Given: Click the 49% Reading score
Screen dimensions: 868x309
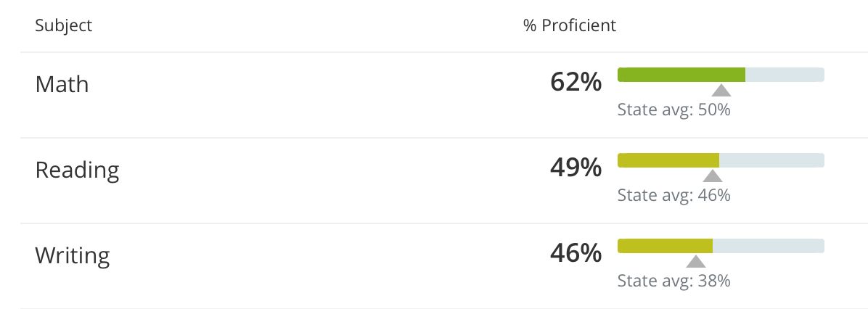Looking at the screenshot, I should point(576,168).
